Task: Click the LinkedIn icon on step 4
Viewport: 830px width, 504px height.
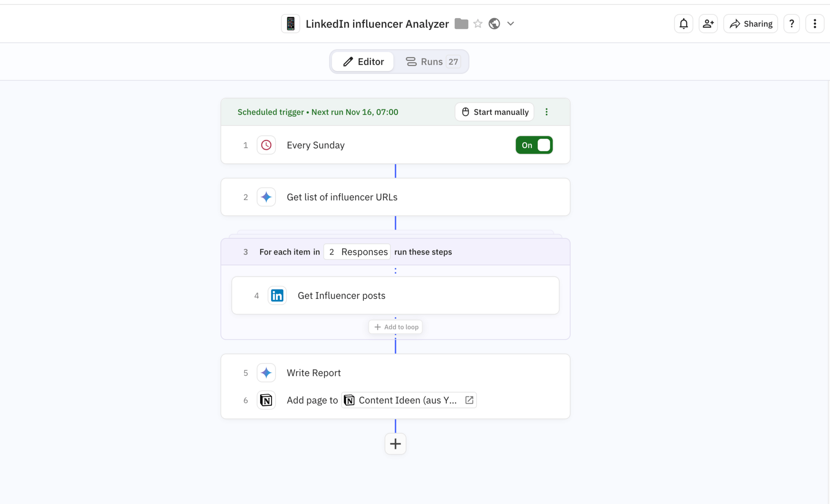Action: click(x=277, y=296)
